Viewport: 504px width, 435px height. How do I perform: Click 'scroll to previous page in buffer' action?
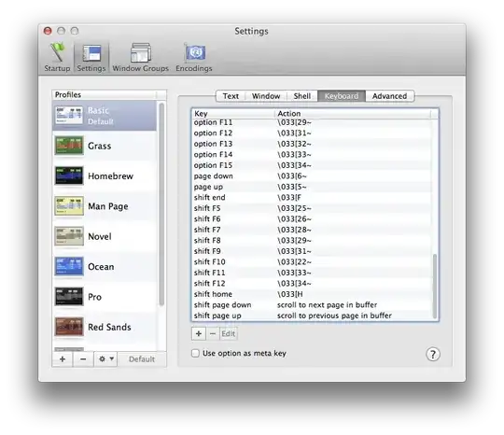[x=334, y=316]
